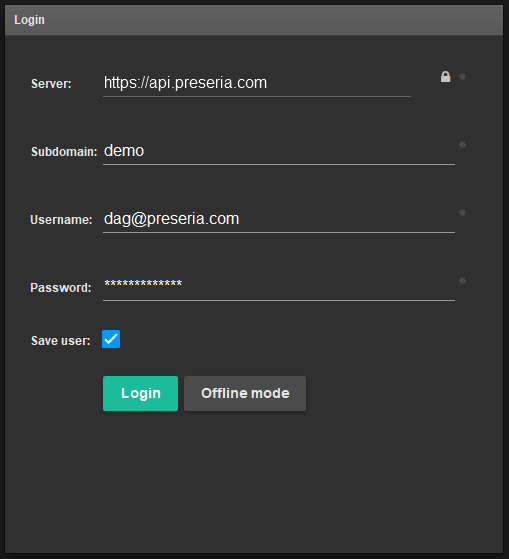Focus the masked Password input field
Screen dimensions: 509x559
click(x=279, y=287)
